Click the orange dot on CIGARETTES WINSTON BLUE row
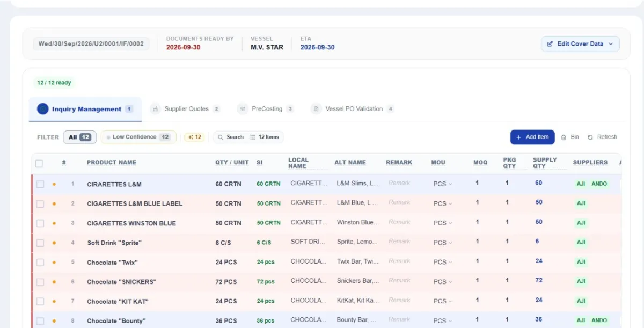The image size is (644, 328). point(54,223)
